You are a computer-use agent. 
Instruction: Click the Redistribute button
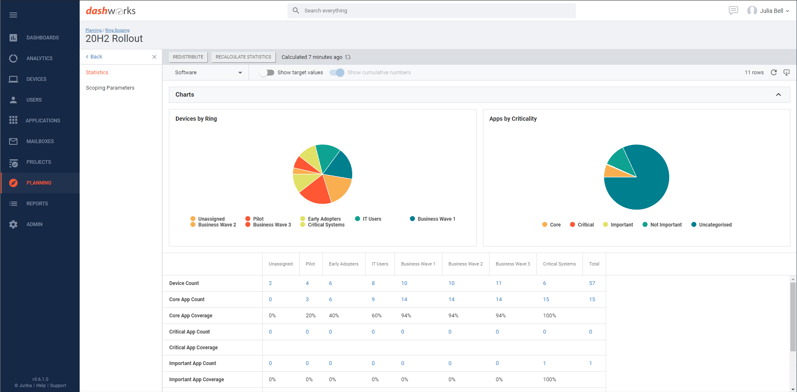[188, 57]
